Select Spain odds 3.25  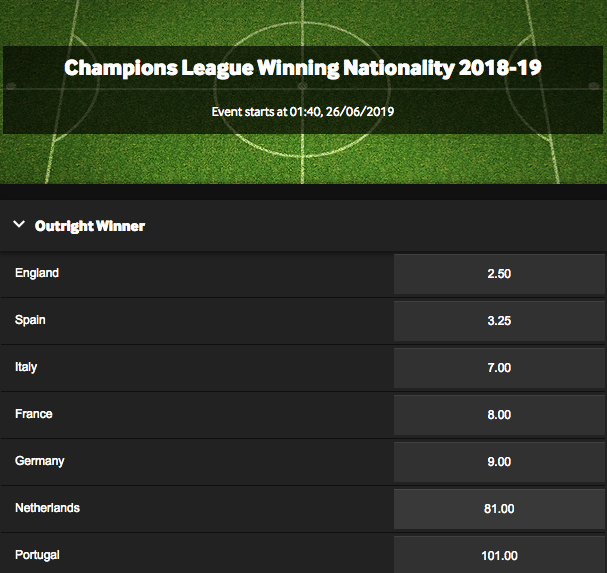click(499, 321)
